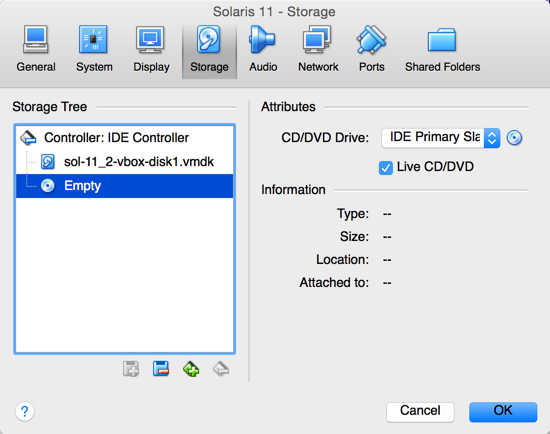Confirm settings with the OK button

pos(503,411)
